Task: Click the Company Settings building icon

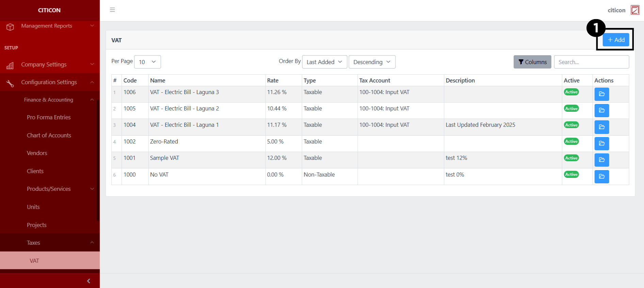Action: (10, 65)
